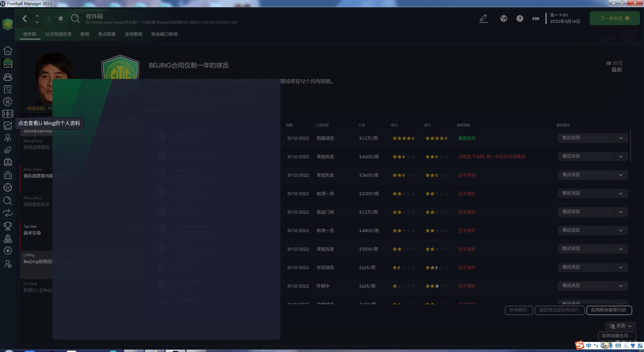The height and width of the screenshot is (352, 644).
Task: Open the Squad icon in sidebar
Action: tap(8, 77)
